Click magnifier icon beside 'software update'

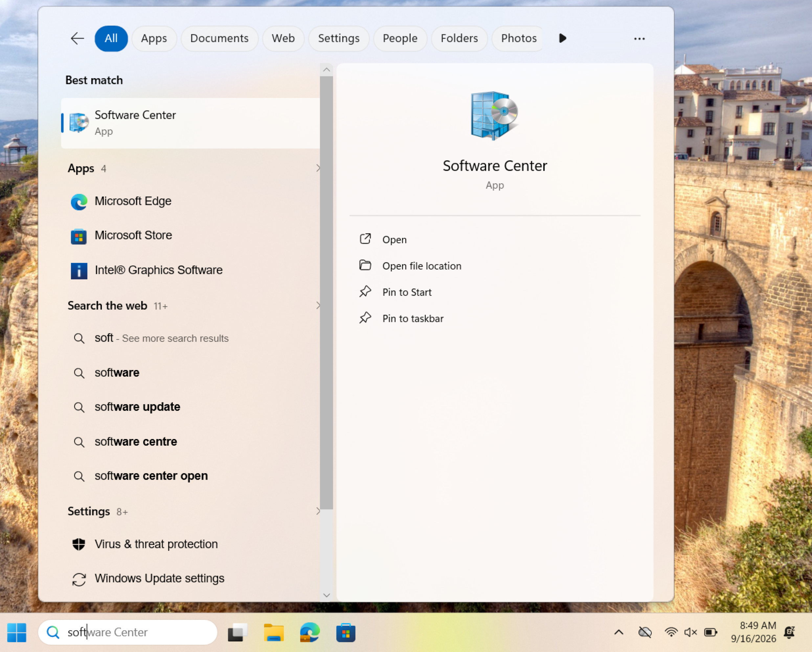click(x=79, y=407)
